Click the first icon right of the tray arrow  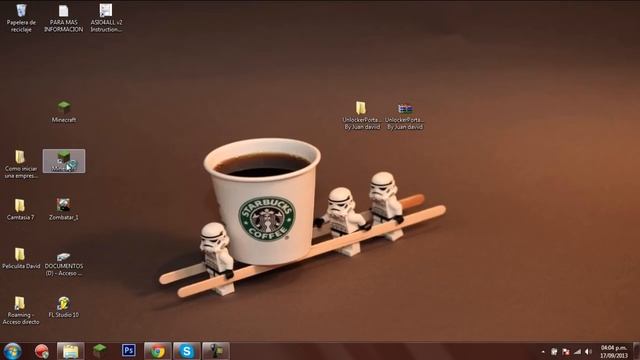pyautogui.click(x=554, y=351)
